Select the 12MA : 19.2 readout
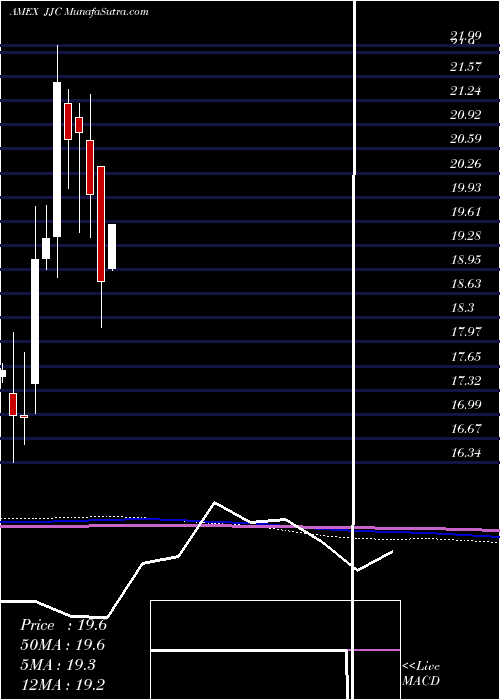Image resolution: width=500 pixels, height=700 pixels. tap(63, 685)
